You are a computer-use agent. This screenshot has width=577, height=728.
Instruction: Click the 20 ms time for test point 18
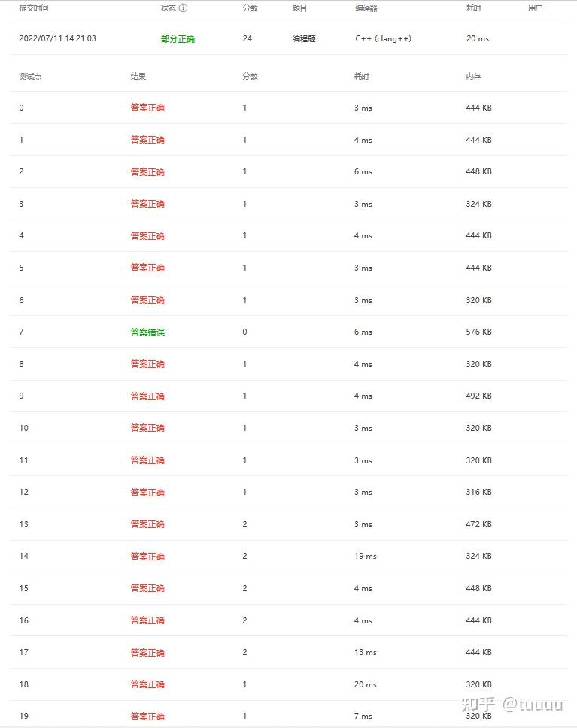coord(365,684)
